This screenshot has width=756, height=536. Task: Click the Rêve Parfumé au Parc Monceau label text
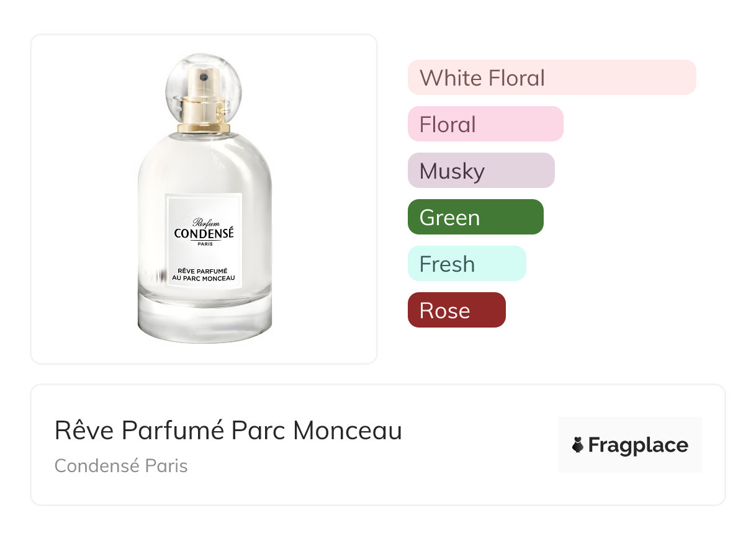(x=204, y=274)
